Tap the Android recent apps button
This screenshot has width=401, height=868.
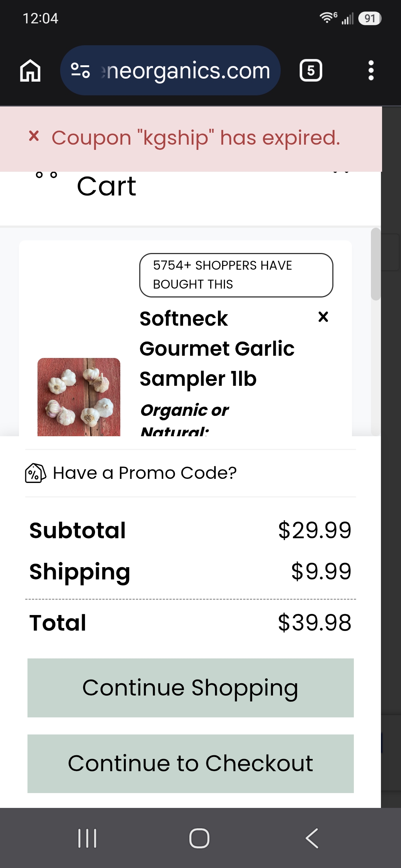[x=87, y=838]
